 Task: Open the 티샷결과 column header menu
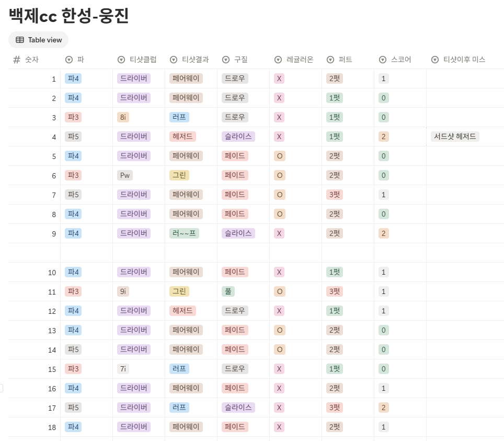tap(191, 60)
